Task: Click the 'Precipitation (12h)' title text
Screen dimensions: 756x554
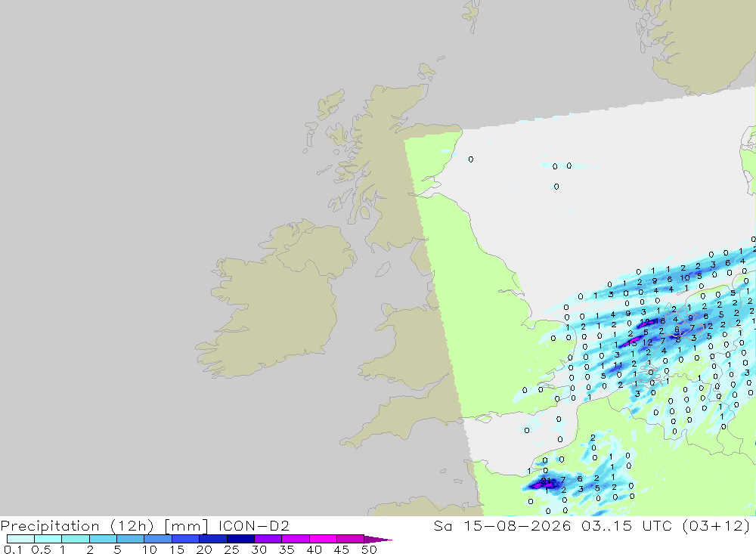Action: point(77,525)
